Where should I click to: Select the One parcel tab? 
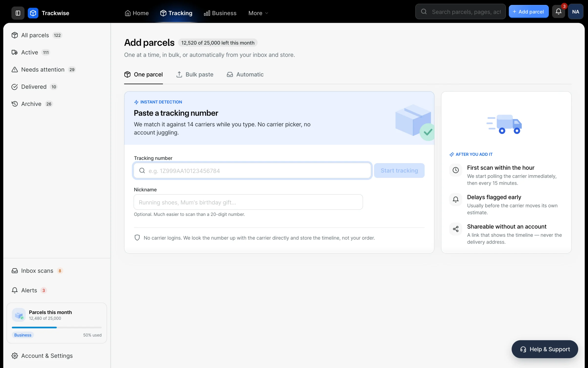click(x=144, y=74)
